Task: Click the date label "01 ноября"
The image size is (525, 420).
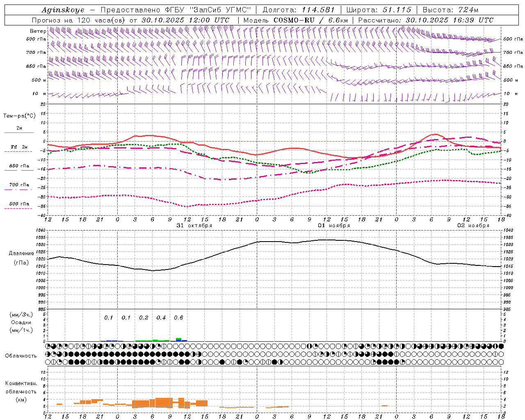Action: click(334, 226)
